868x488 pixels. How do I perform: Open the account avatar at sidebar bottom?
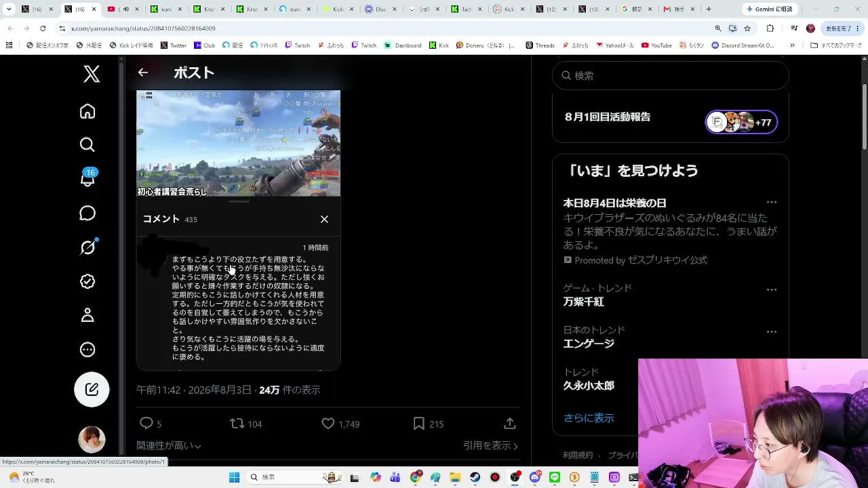tap(92, 439)
